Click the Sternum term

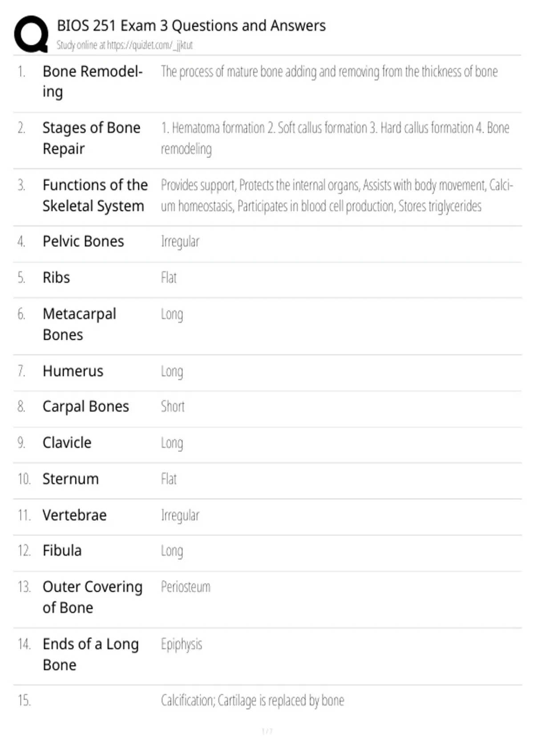[71, 479]
